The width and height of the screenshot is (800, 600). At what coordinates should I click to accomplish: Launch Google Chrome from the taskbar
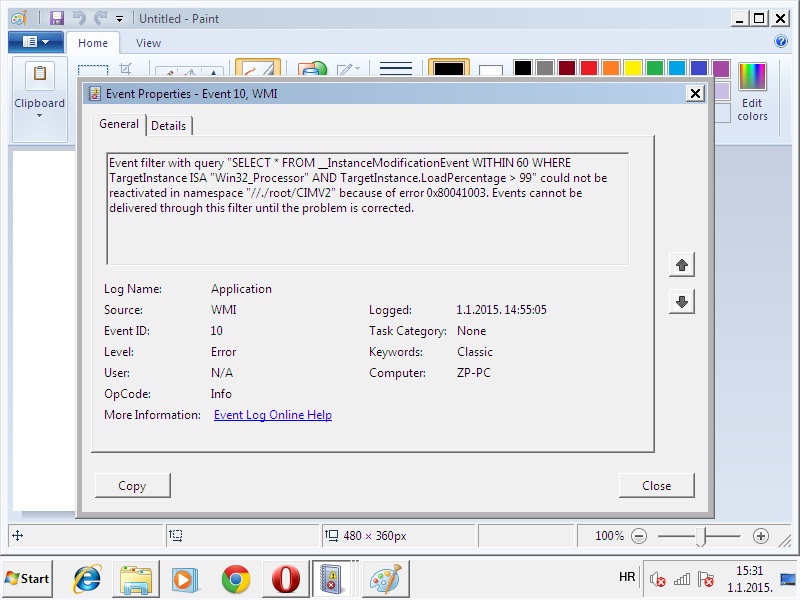click(x=236, y=578)
